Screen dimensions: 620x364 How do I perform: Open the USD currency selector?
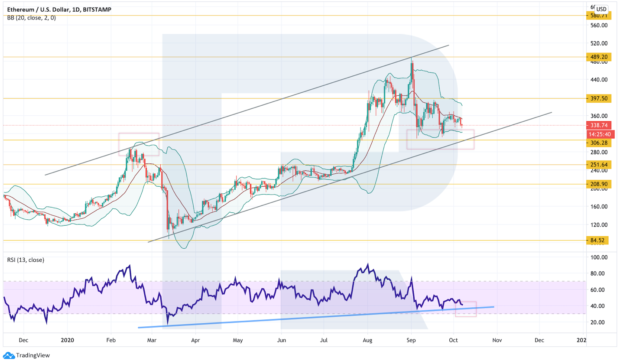point(601,9)
